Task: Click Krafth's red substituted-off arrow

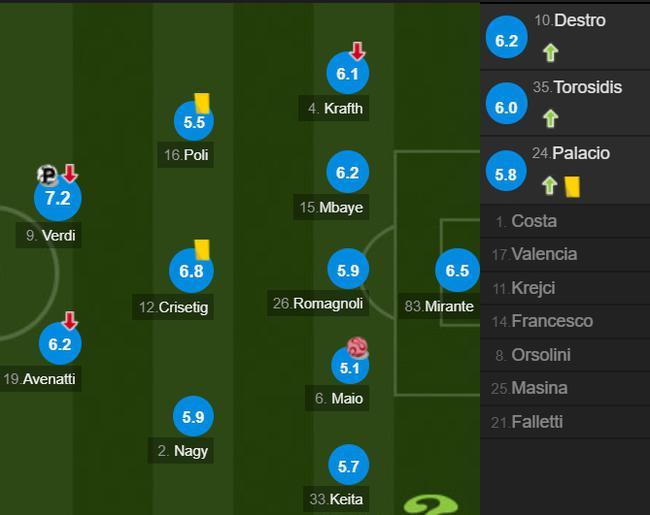Action: (357, 51)
